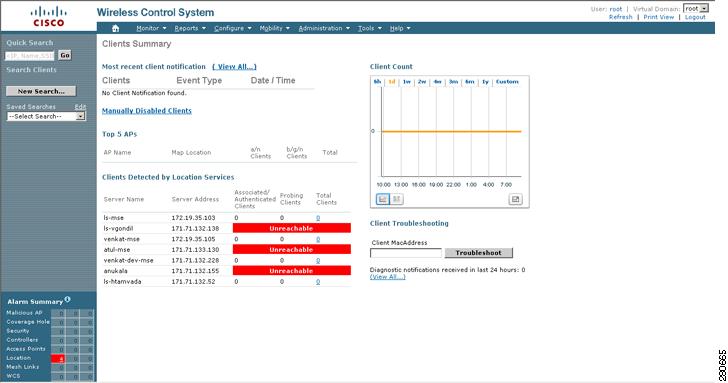Open the Administration menu

click(x=324, y=28)
